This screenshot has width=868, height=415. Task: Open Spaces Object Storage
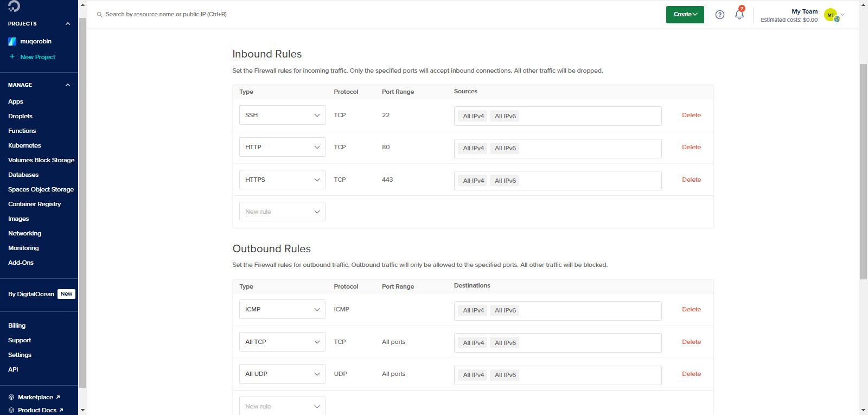pyautogui.click(x=41, y=189)
